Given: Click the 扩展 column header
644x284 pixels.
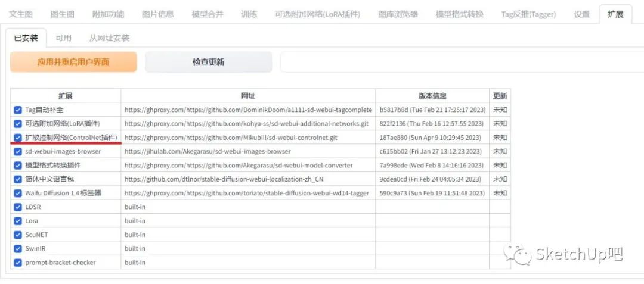Looking at the screenshot, I should [66, 96].
